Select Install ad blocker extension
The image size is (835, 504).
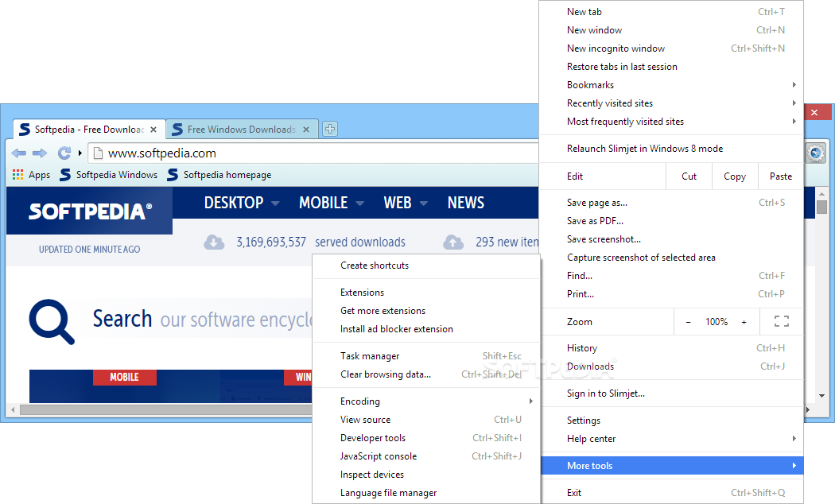(426, 329)
